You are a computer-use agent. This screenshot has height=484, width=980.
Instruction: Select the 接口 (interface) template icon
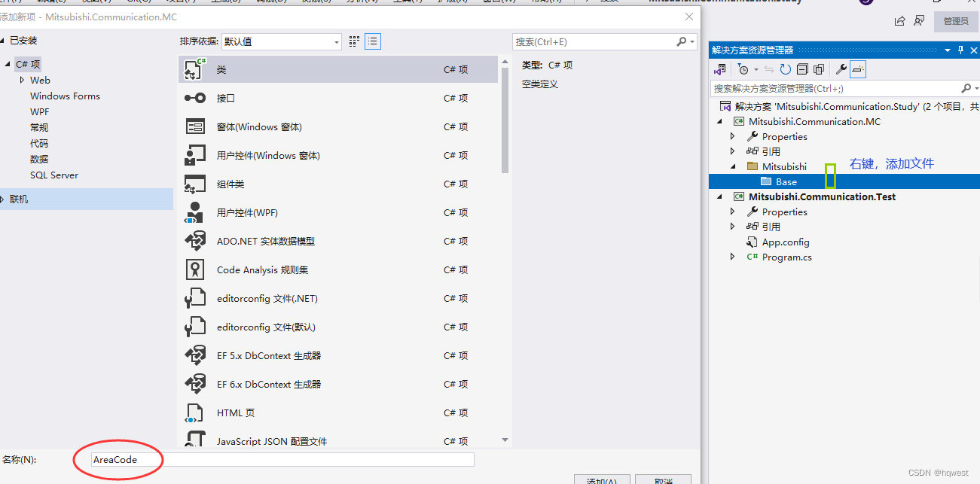[x=195, y=98]
